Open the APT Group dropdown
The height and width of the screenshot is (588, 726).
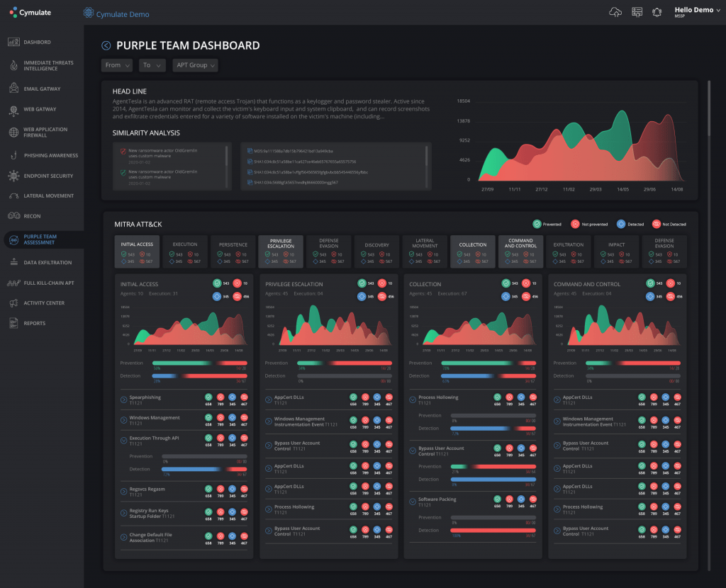tap(195, 65)
